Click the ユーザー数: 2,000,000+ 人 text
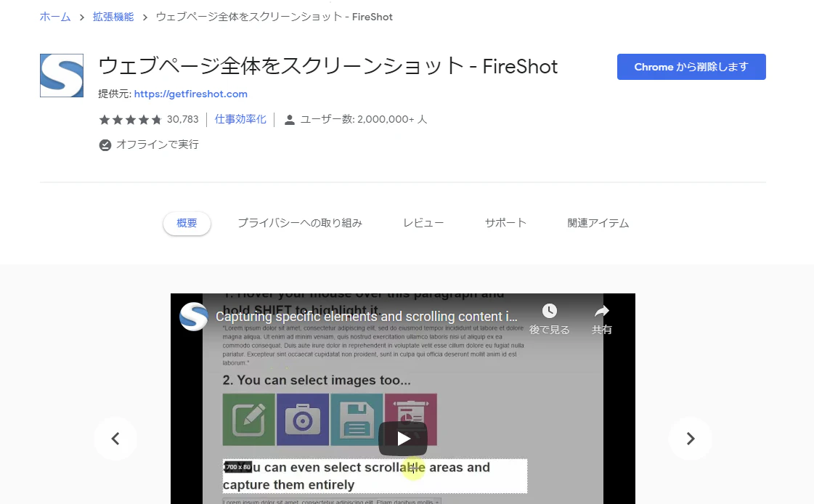814x504 pixels. (x=364, y=119)
